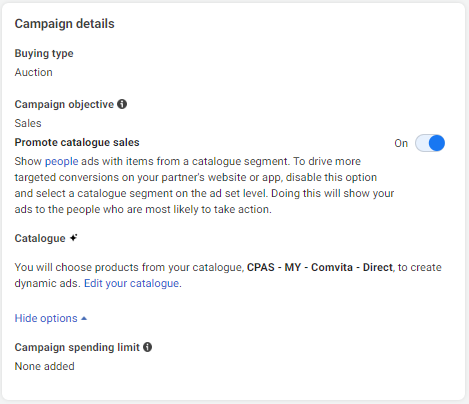This screenshot has height=404, width=469.
Task: Click the Campaign details heading
Action: (x=65, y=24)
